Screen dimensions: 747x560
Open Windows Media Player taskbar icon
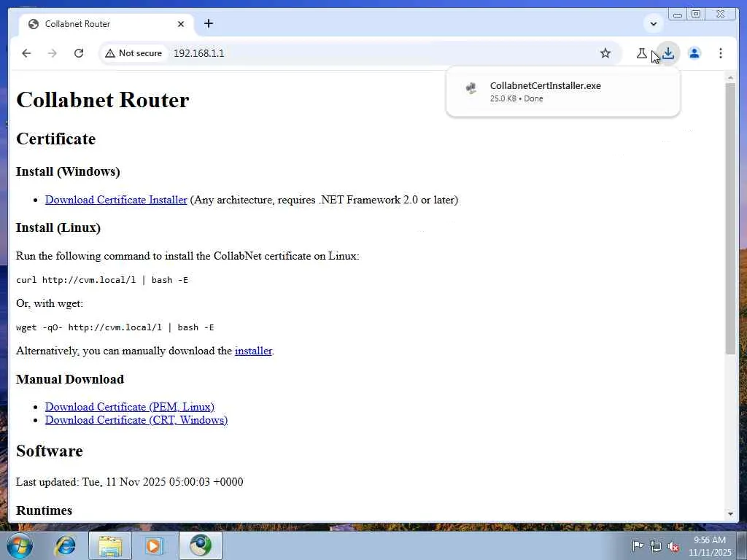click(153, 545)
